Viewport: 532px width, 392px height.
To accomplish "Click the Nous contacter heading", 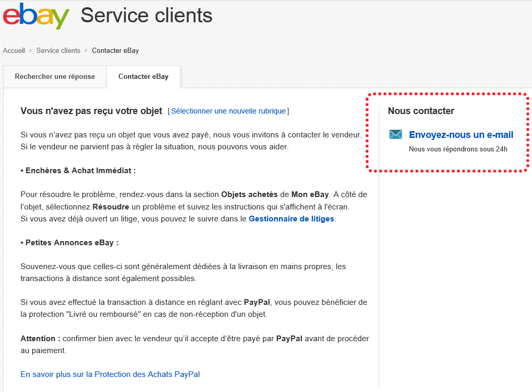I will click(x=421, y=111).
